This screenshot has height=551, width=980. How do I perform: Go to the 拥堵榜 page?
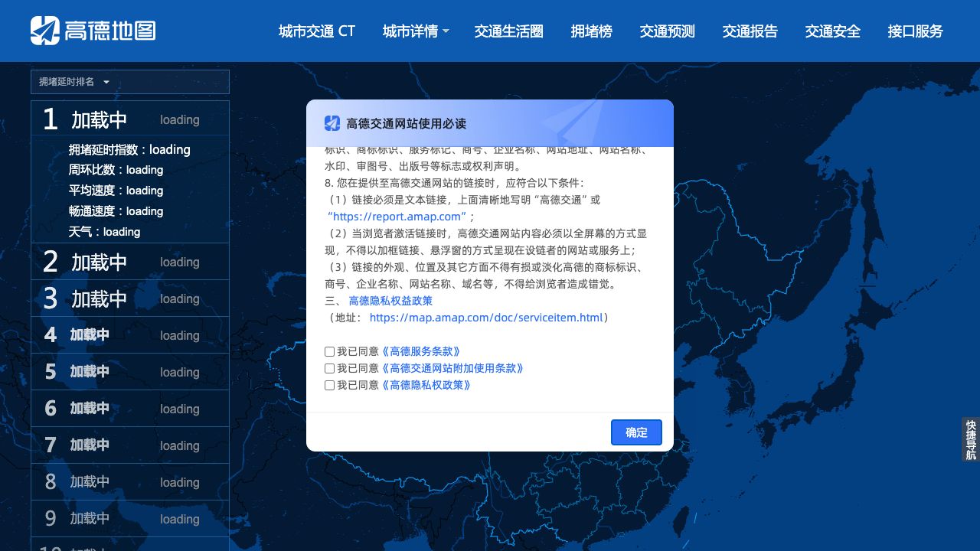591,31
